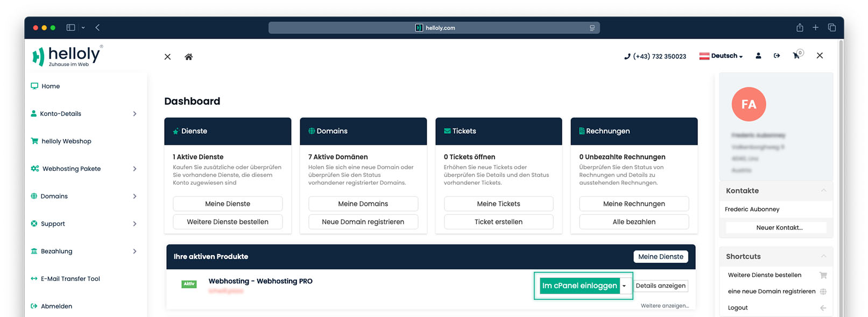Click the user account profile icon
The image size is (868, 317).
pyautogui.click(x=758, y=56)
